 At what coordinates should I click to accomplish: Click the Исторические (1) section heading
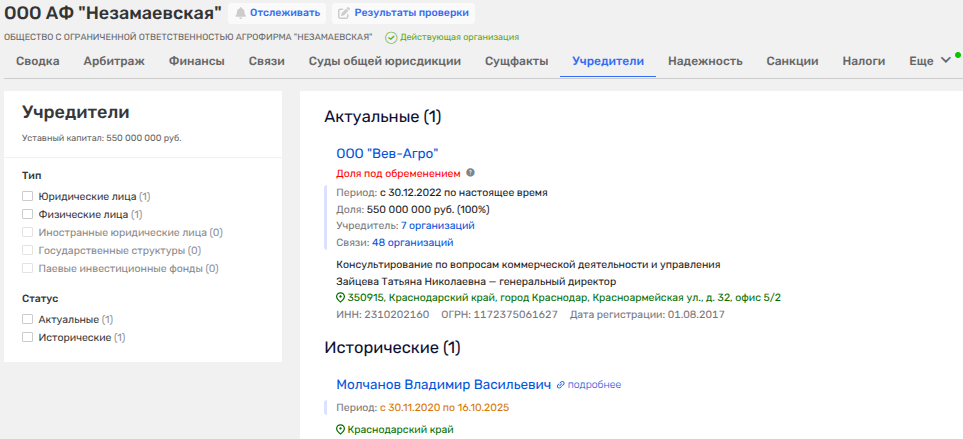[x=392, y=348]
